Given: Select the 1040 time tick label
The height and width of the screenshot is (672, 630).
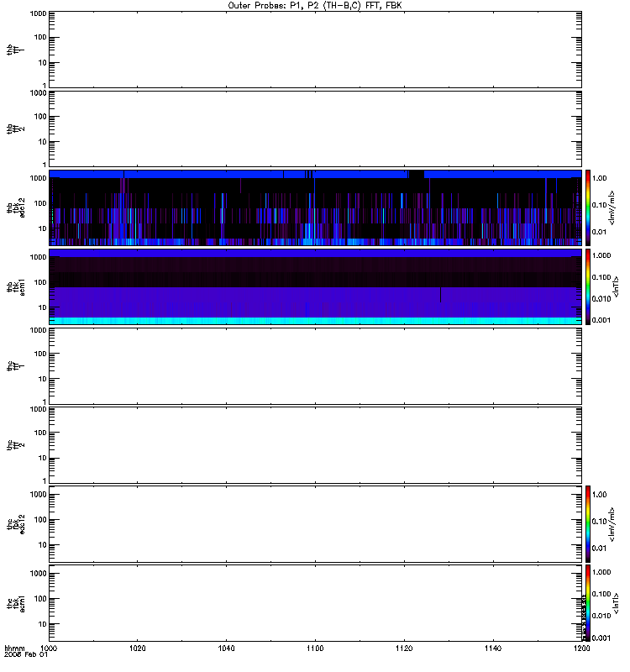Looking at the screenshot, I should tap(226, 649).
